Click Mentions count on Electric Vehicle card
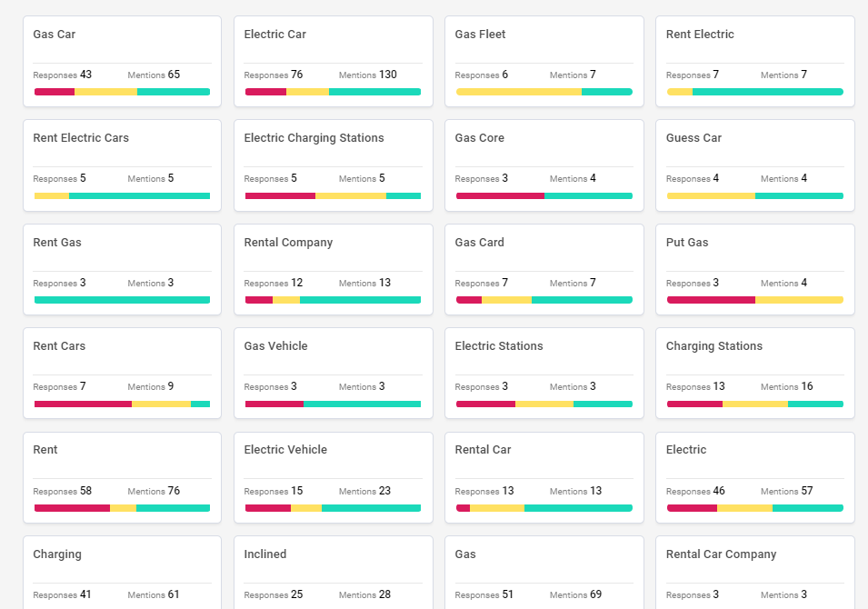 tap(384, 491)
